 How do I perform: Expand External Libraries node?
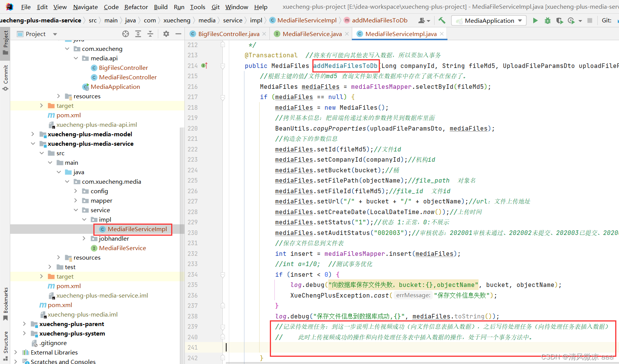click(x=16, y=352)
